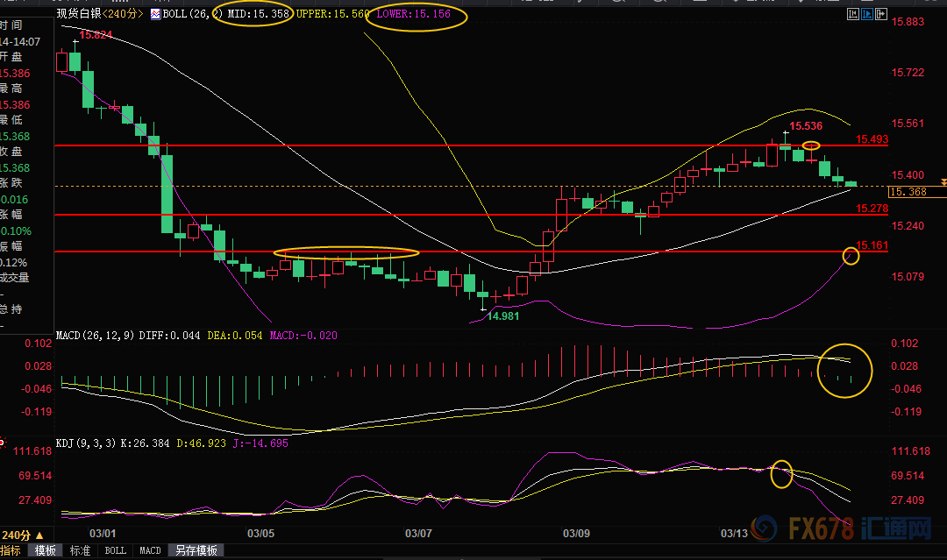Click the 另存模板 button
The width and height of the screenshot is (947, 560).
[x=195, y=550]
